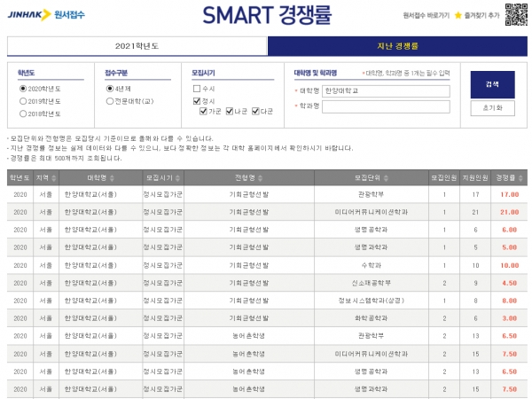This screenshot has width=532, height=399.
Task: Select the 2019학년도 radio option
Action: coord(23,101)
